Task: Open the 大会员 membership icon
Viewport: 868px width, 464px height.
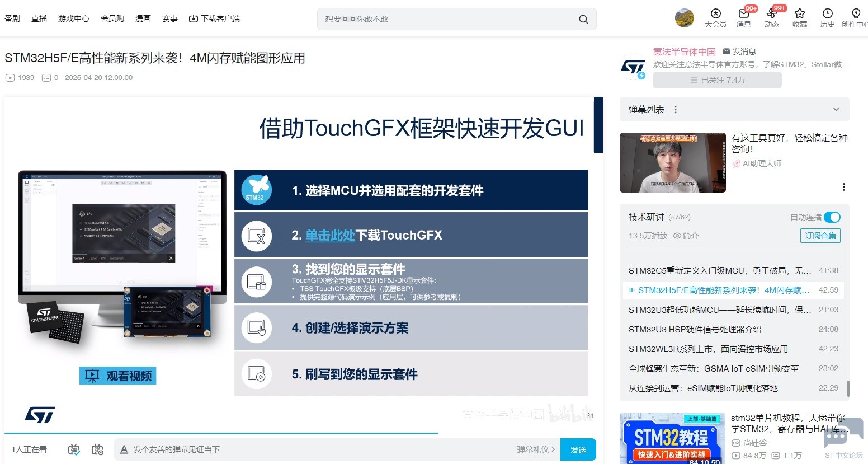Action: 715,18
